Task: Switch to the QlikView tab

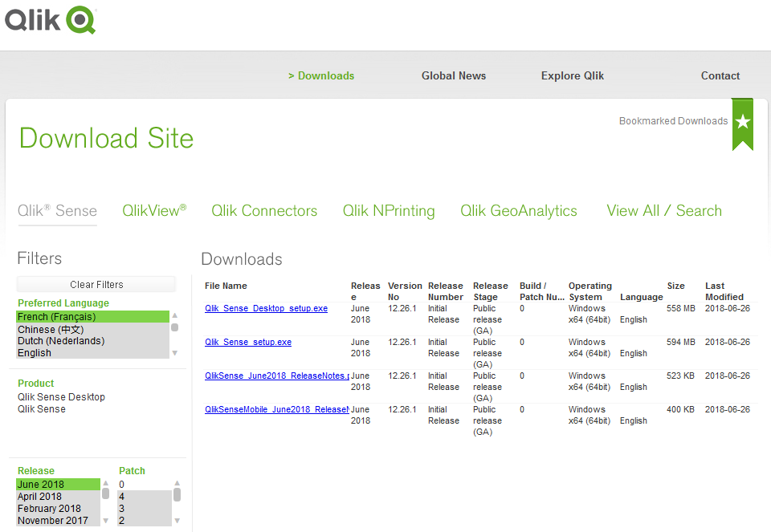Action: [154, 211]
